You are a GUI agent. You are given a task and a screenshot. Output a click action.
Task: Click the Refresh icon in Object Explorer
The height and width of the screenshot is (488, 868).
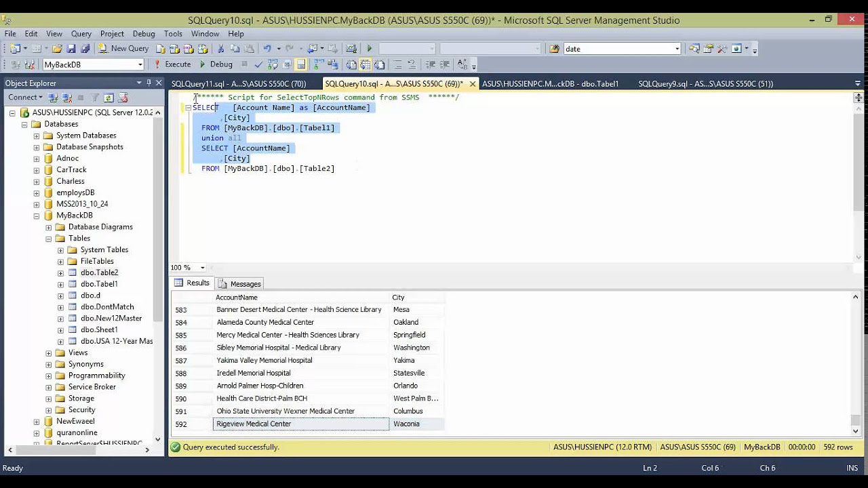click(x=109, y=98)
